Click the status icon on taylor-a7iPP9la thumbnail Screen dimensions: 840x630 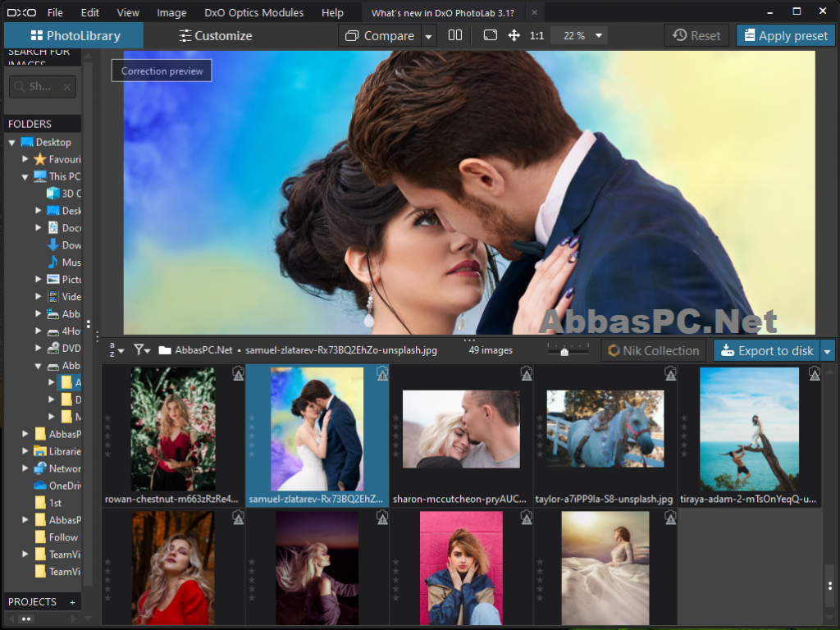[670, 374]
